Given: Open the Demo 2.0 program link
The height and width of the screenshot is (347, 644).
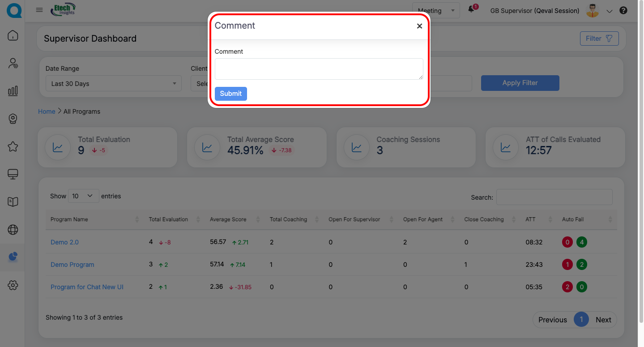Looking at the screenshot, I should (x=64, y=242).
